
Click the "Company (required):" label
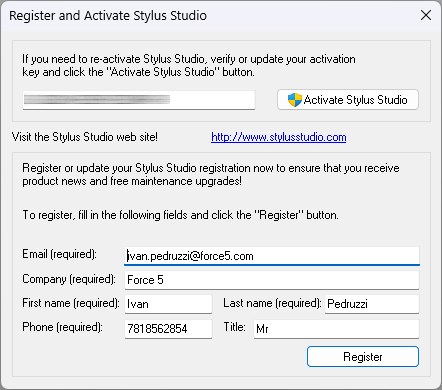69,279
